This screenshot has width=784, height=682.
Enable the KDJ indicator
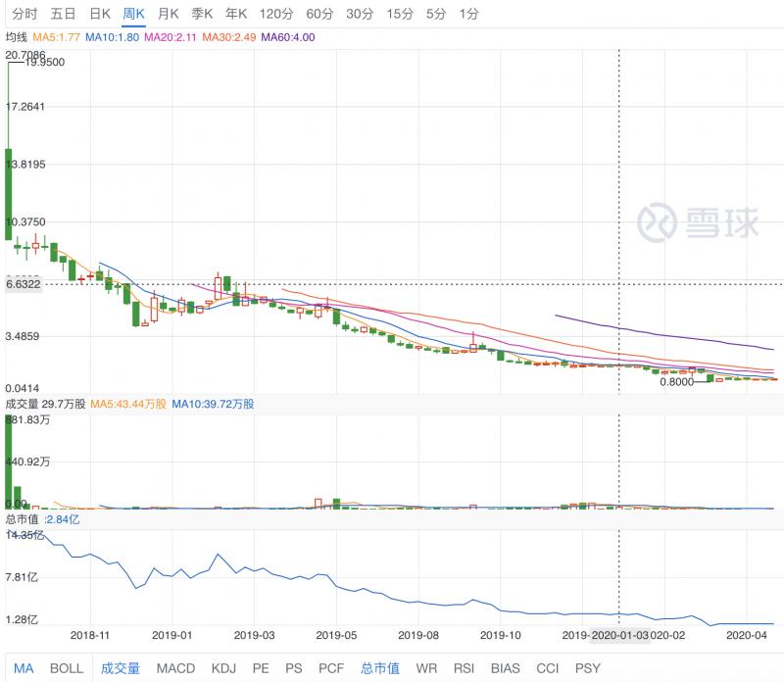tap(223, 668)
